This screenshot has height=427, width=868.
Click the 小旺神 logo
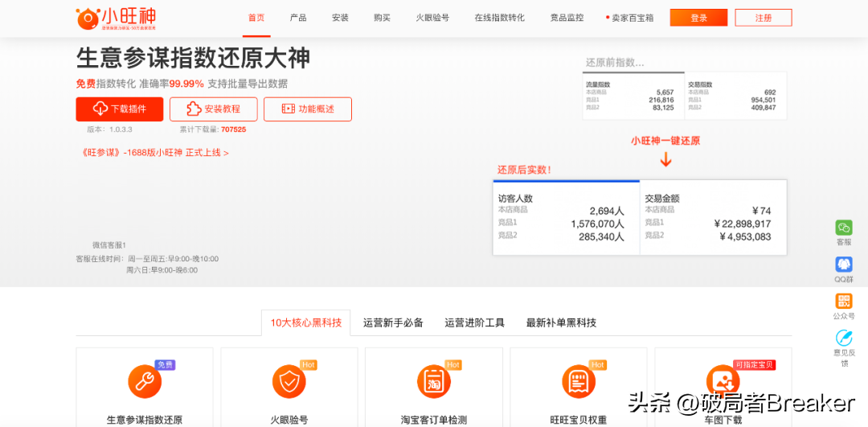click(x=117, y=18)
